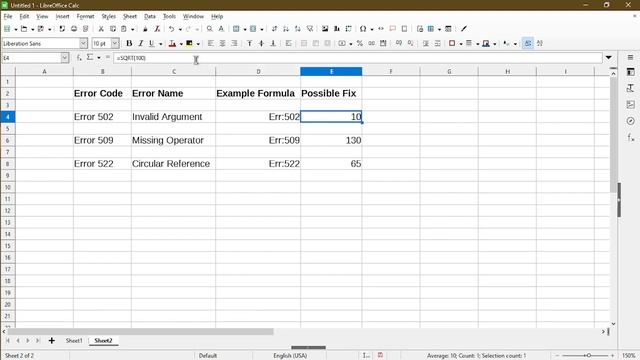Toggle Bold formatting
Image resolution: width=640 pixels, height=360 pixels.
(x=129, y=43)
